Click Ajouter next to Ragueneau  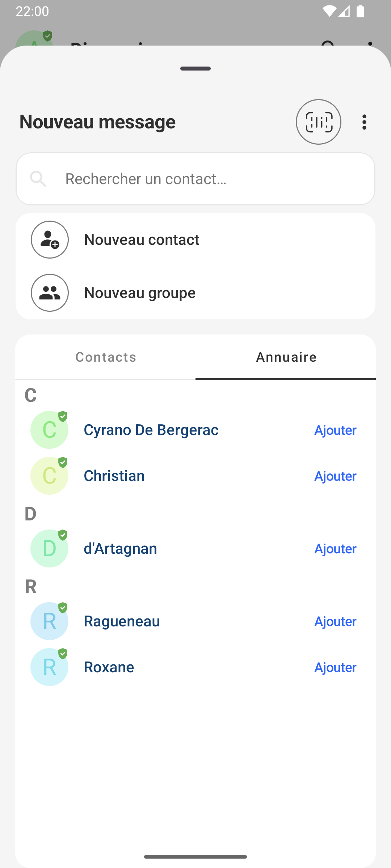tap(335, 621)
